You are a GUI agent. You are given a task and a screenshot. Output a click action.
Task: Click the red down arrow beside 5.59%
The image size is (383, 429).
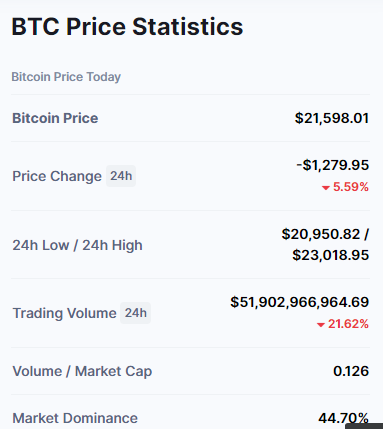tap(326, 188)
